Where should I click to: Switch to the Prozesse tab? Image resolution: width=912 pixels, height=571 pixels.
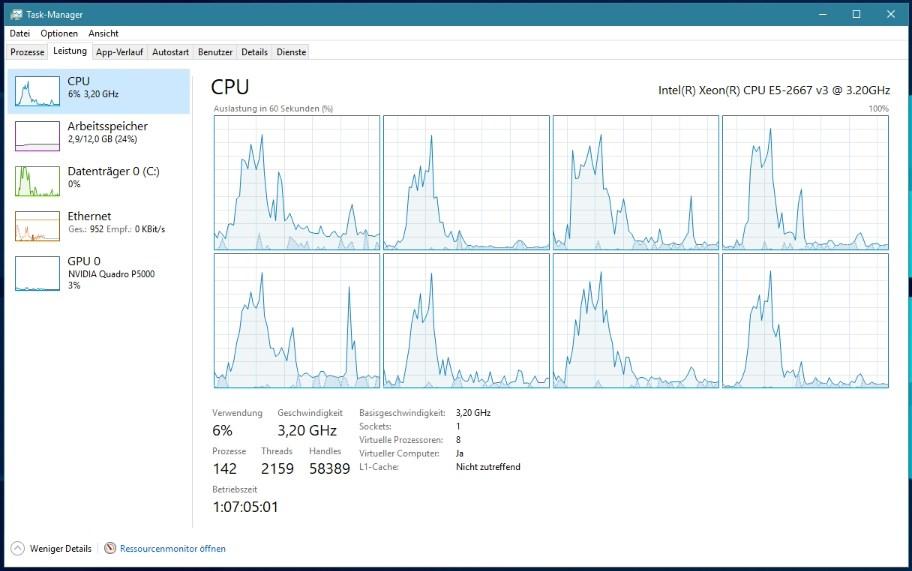coord(27,52)
